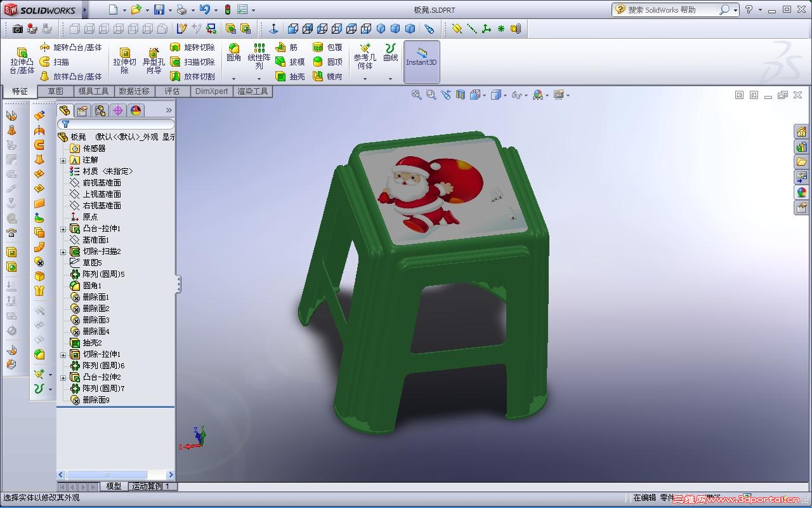Open the 数据迁移 tab
812x508 pixels.
[134, 91]
